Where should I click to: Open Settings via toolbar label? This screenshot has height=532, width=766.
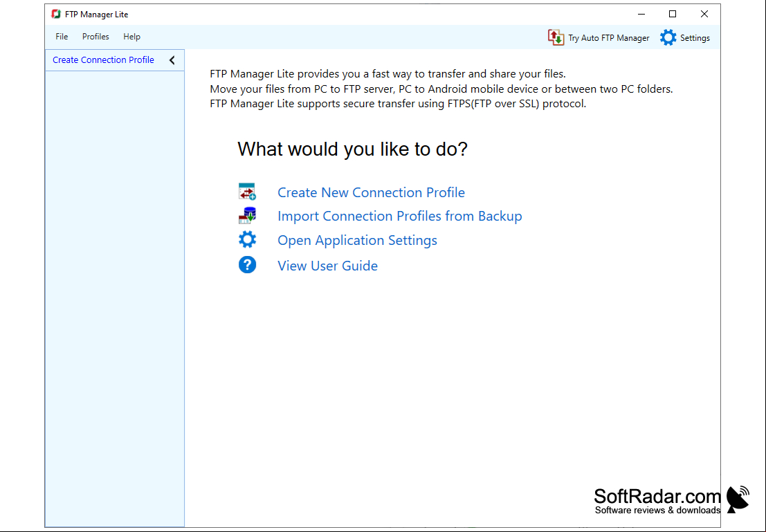[x=695, y=38]
